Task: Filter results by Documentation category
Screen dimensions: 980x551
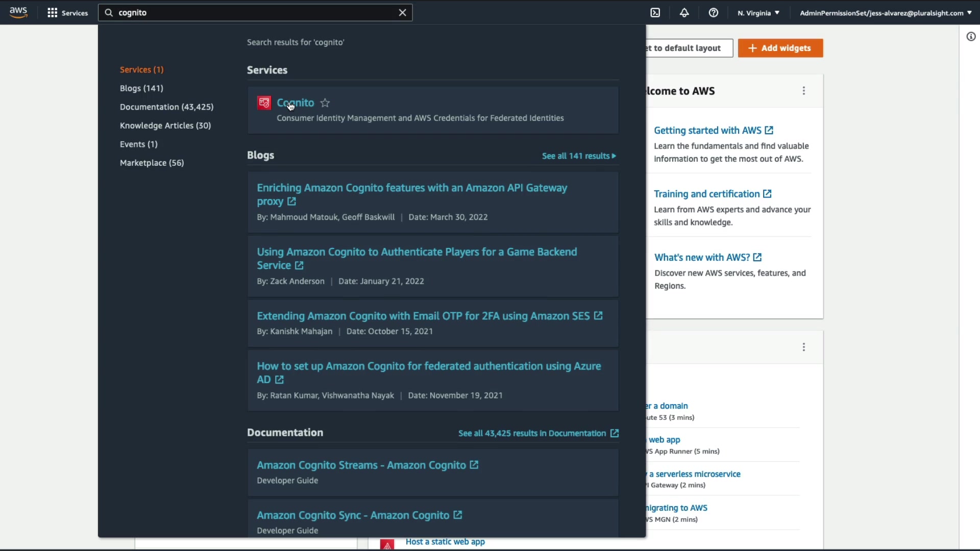Action: pos(166,107)
